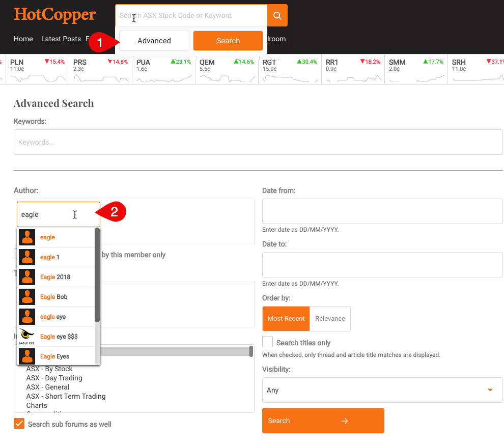
Task: Open the Visibility 'Any' dropdown
Action: pyautogui.click(x=382, y=390)
